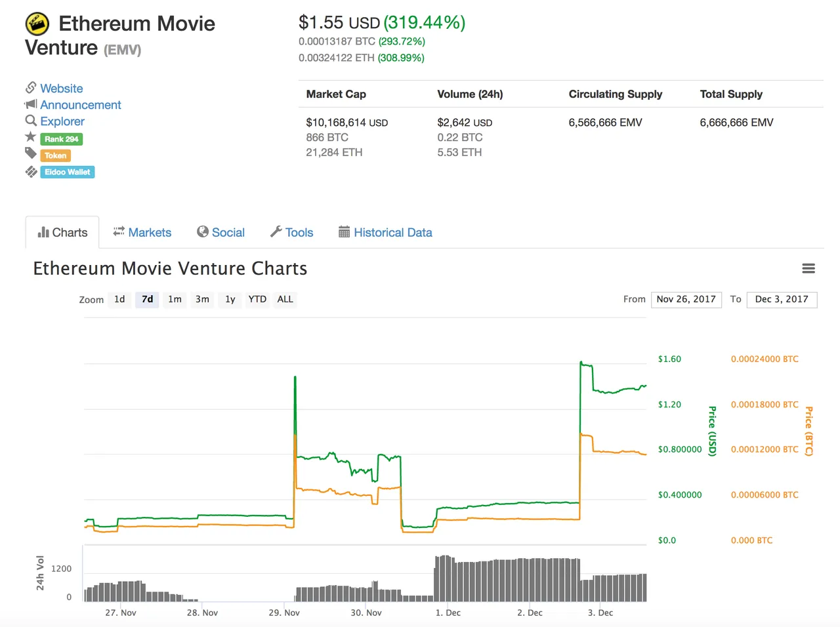The image size is (840, 627).
Task: Click the Ethereum Movie Venture coin logo
Action: (x=37, y=24)
